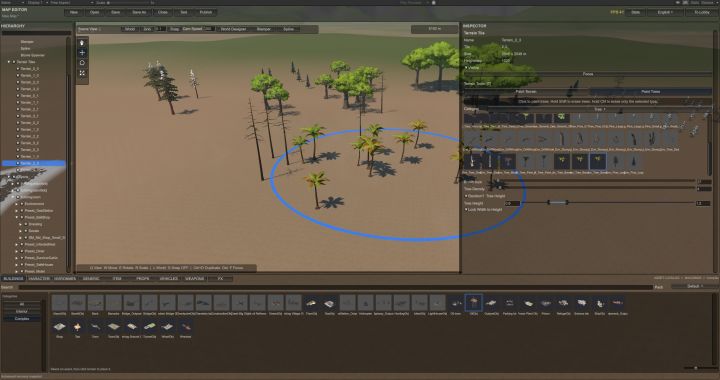Screen dimensions: 720x380
Task: Switch to the CHARACTER asset tab
Action: (39, 279)
